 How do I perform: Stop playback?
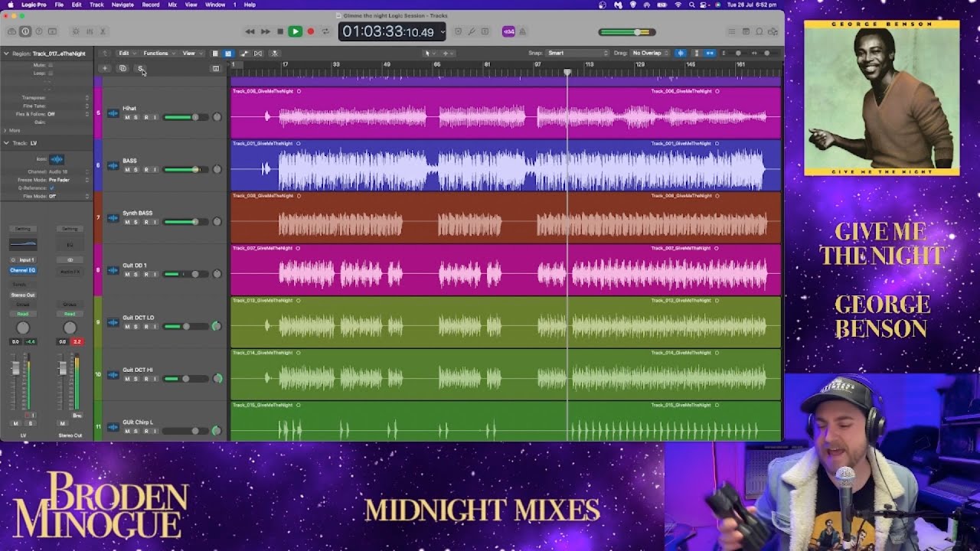click(280, 31)
